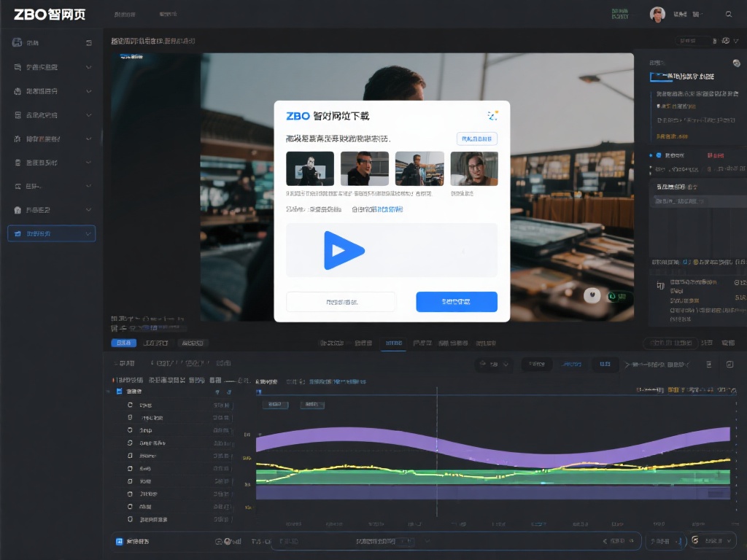Select the blue underlined tab above timeline toolbar
The height and width of the screenshot is (560, 747).
tap(394, 343)
